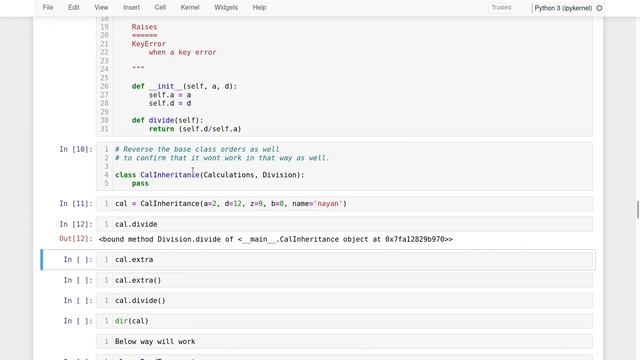Click the Trusted notebook indicator

501,7
